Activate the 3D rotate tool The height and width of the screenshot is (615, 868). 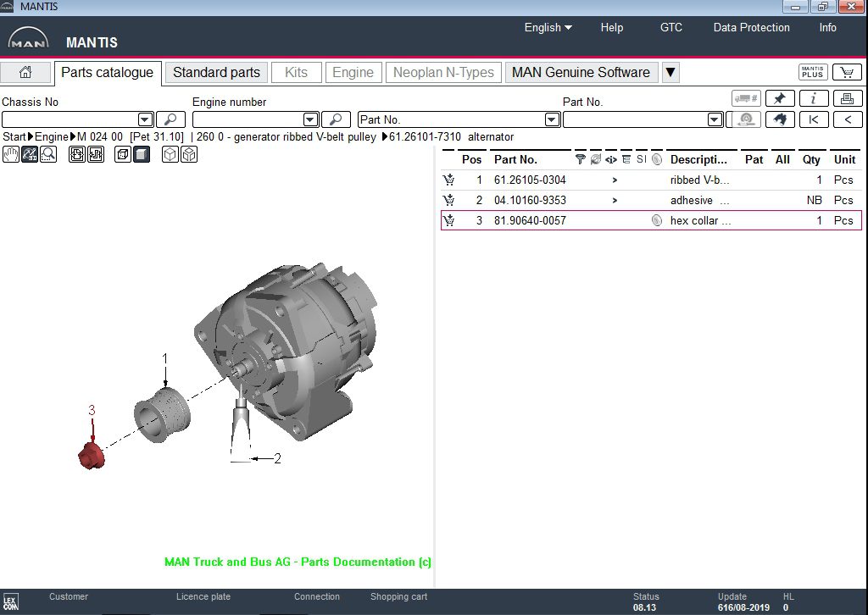point(31,154)
